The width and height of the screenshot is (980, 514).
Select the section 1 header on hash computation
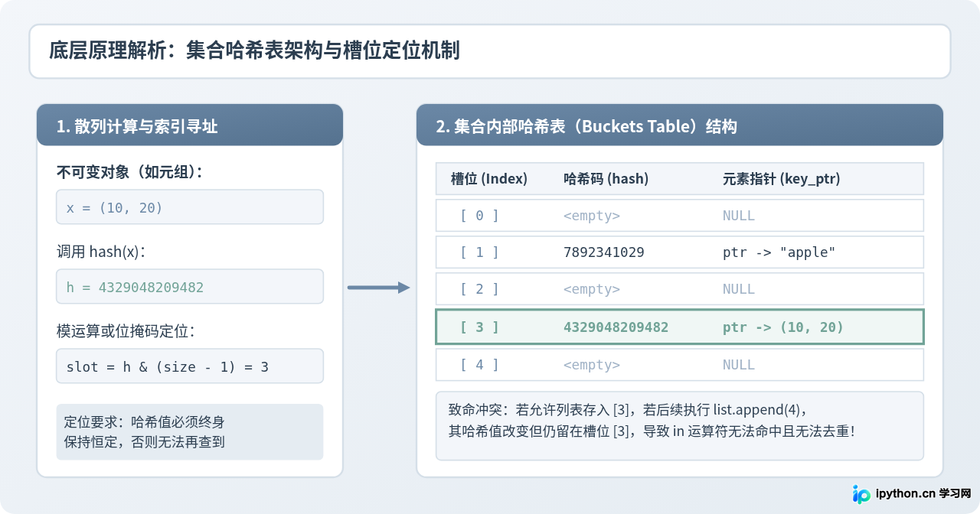click(190, 125)
